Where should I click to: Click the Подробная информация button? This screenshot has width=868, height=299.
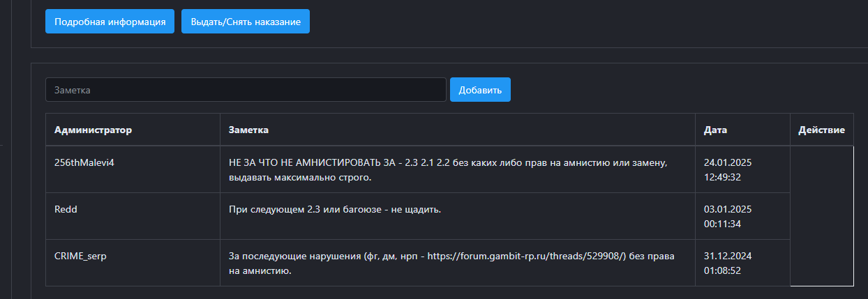(110, 22)
